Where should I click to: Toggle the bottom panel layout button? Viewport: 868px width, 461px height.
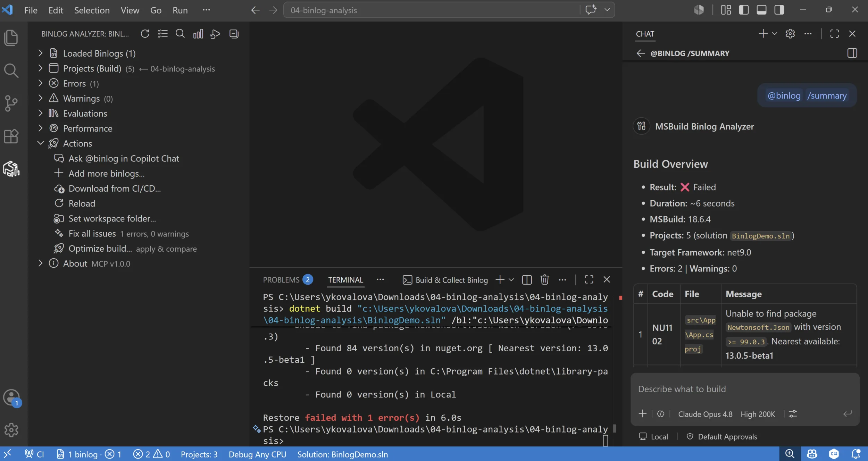pos(761,10)
